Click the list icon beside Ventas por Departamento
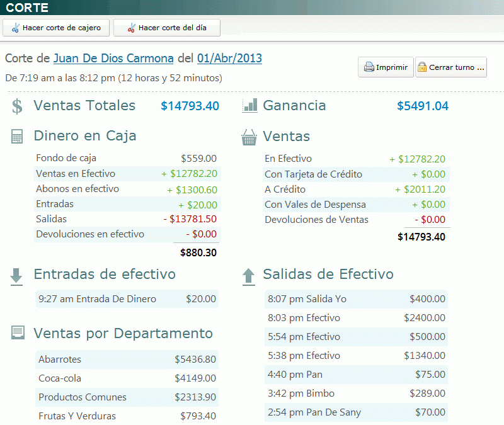 tap(16, 333)
